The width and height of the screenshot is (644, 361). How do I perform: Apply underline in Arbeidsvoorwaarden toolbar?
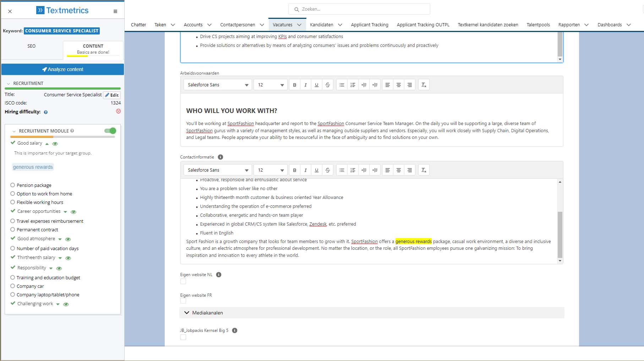(x=317, y=85)
